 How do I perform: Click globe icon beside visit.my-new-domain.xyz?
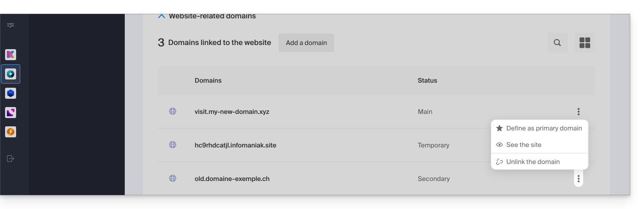173,111
